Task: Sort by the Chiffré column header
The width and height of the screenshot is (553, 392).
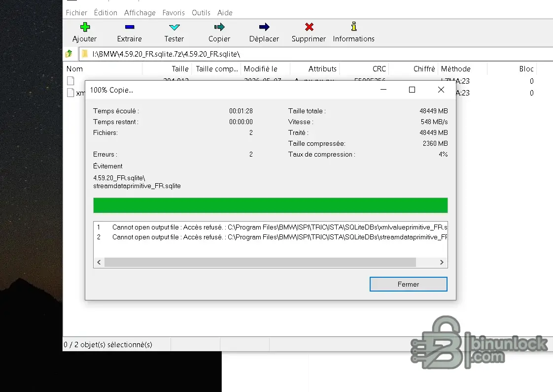Action: click(x=414, y=69)
